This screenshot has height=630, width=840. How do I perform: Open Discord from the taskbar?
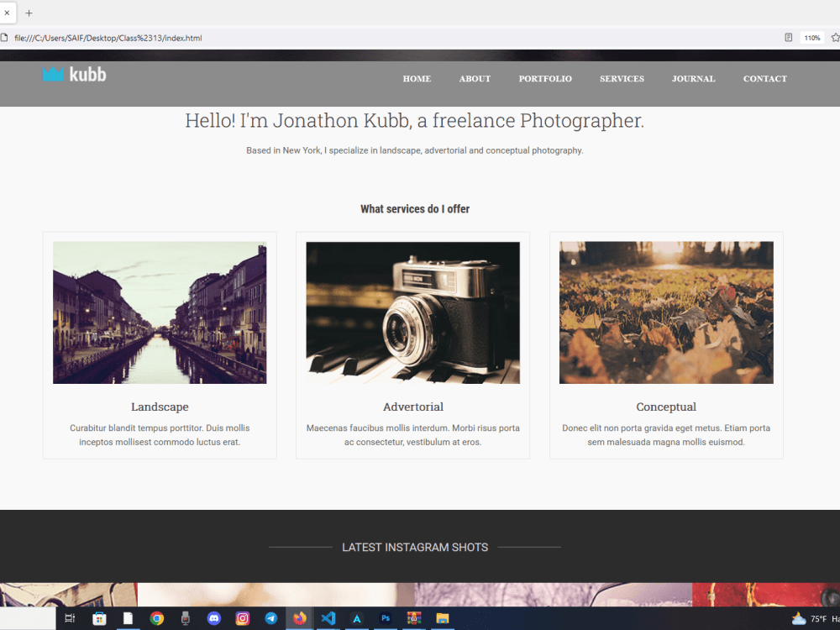(213, 618)
